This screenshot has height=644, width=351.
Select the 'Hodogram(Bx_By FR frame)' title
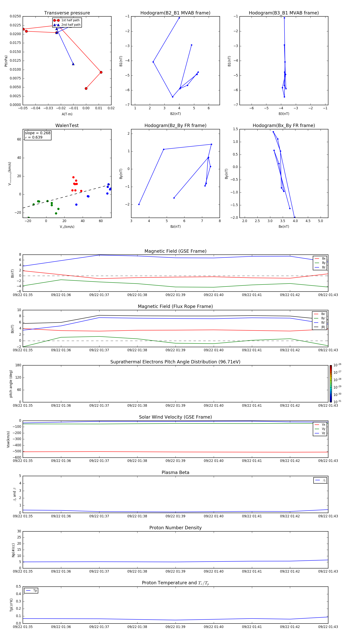284,125
